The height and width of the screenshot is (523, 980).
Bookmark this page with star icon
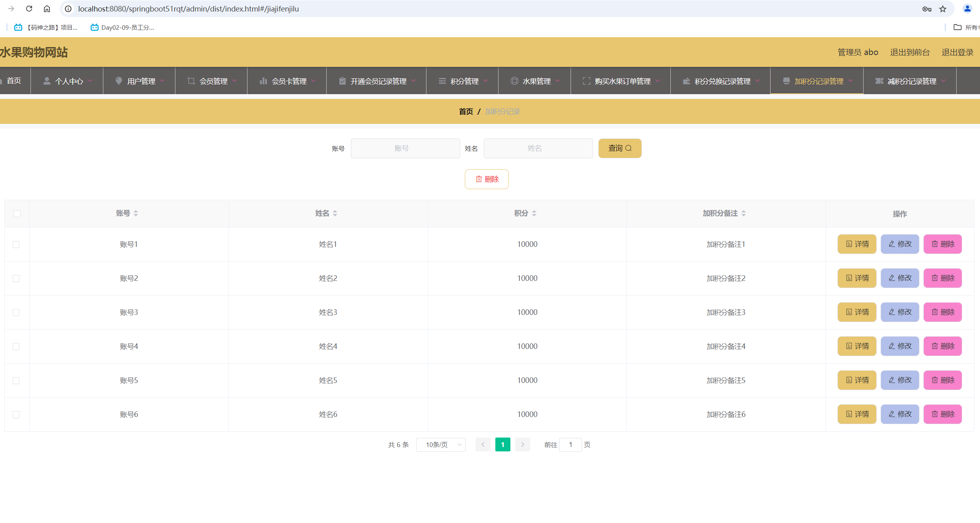click(x=943, y=9)
